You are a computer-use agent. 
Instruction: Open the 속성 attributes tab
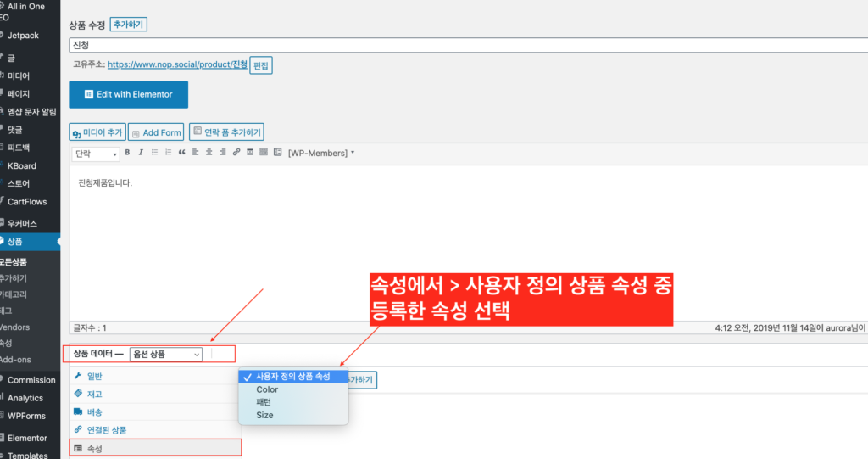click(x=96, y=447)
